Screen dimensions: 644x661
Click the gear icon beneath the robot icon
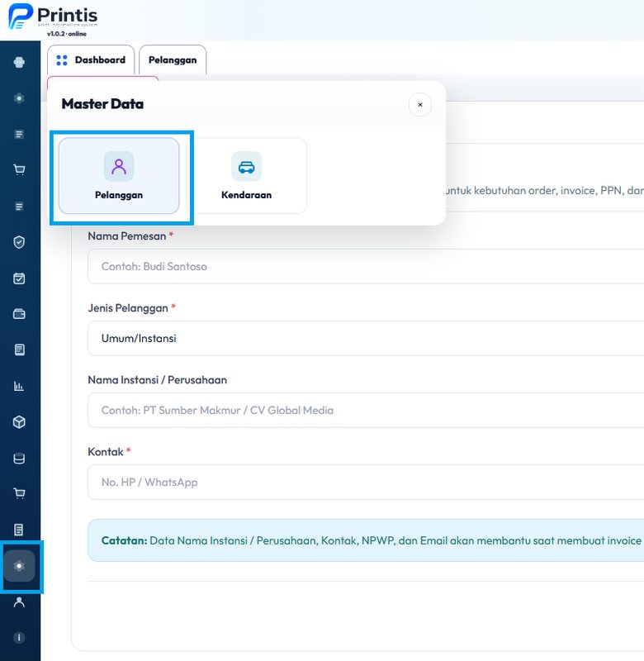pos(19,98)
